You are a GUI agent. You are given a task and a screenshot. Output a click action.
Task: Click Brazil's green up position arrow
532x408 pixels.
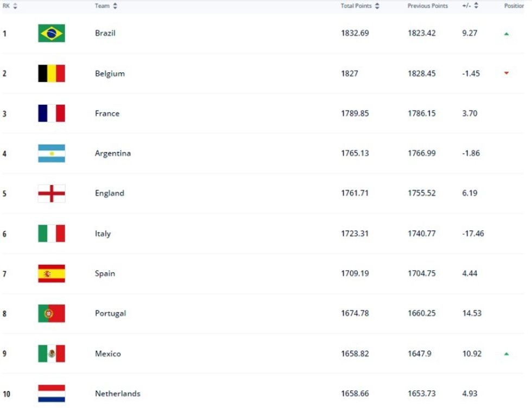point(506,34)
